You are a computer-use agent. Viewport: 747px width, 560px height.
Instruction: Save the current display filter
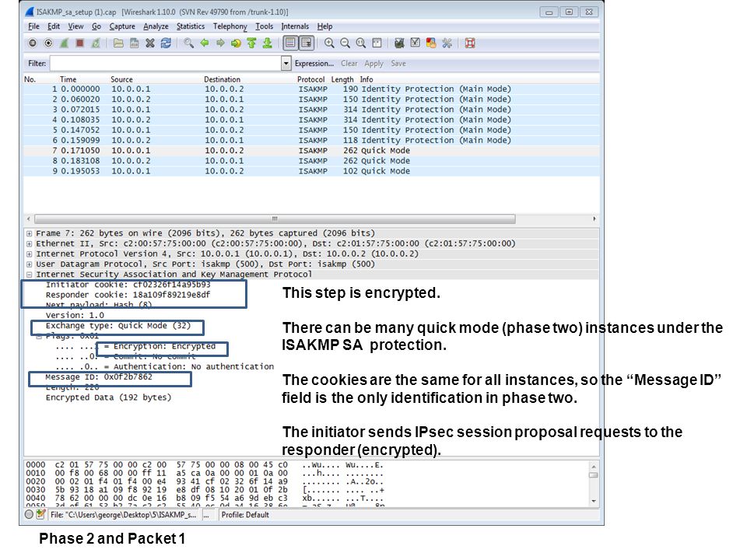click(398, 63)
